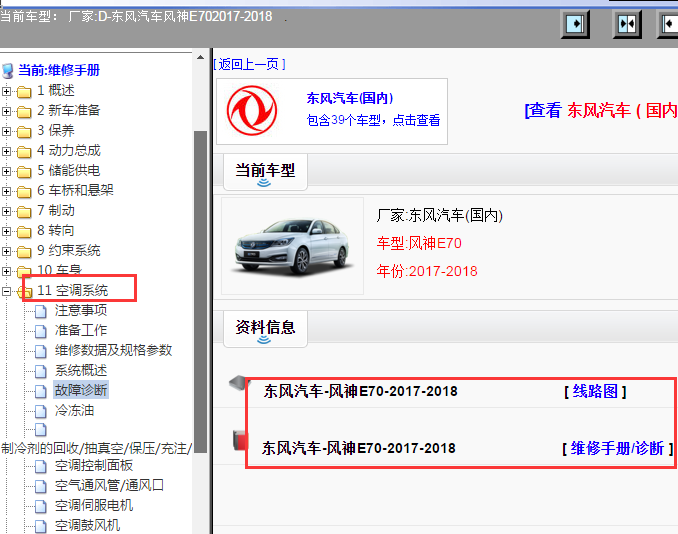678x534 pixels.
Task: Open the 空调控制面板 tree item
Action: (x=94, y=465)
